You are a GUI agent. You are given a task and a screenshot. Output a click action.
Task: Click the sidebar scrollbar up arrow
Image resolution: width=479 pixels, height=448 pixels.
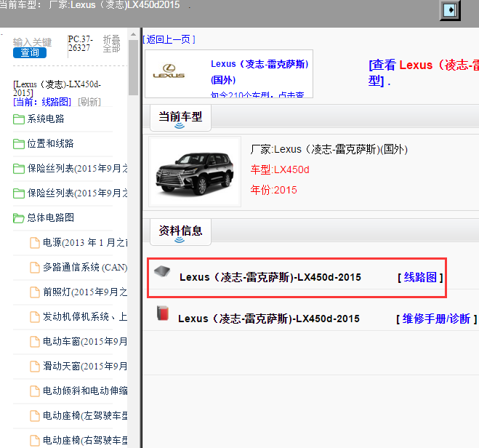tap(133, 34)
